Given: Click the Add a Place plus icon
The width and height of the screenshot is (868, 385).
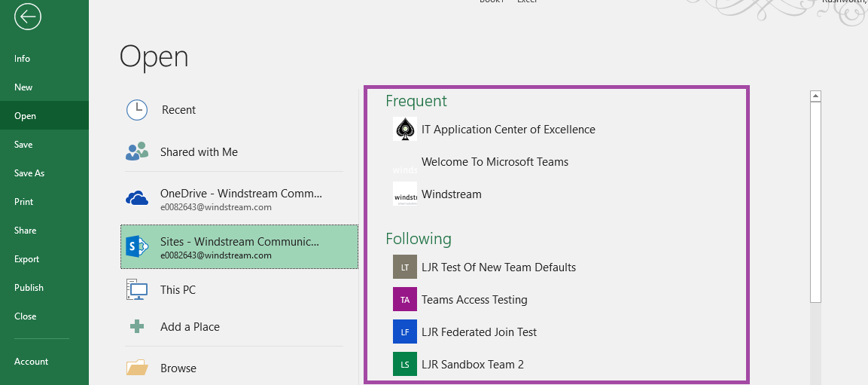Looking at the screenshot, I should [x=137, y=327].
